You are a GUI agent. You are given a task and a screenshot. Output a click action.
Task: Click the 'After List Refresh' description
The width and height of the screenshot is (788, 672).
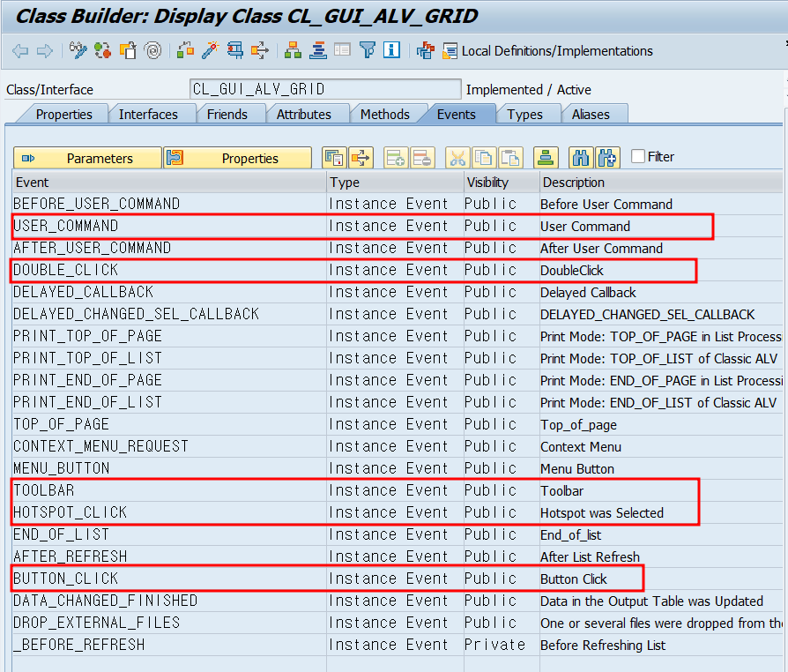pyautogui.click(x=590, y=556)
